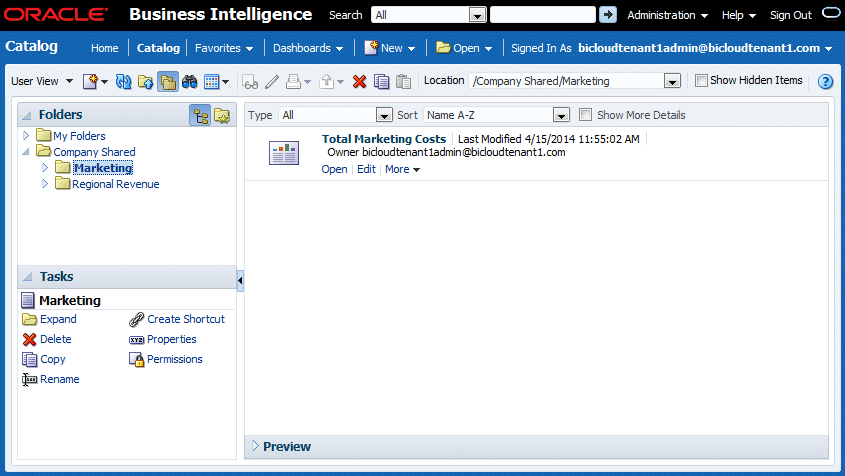Collapse the Folders pane header
Viewport: 845px width, 476px height.
tap(26, 115)
